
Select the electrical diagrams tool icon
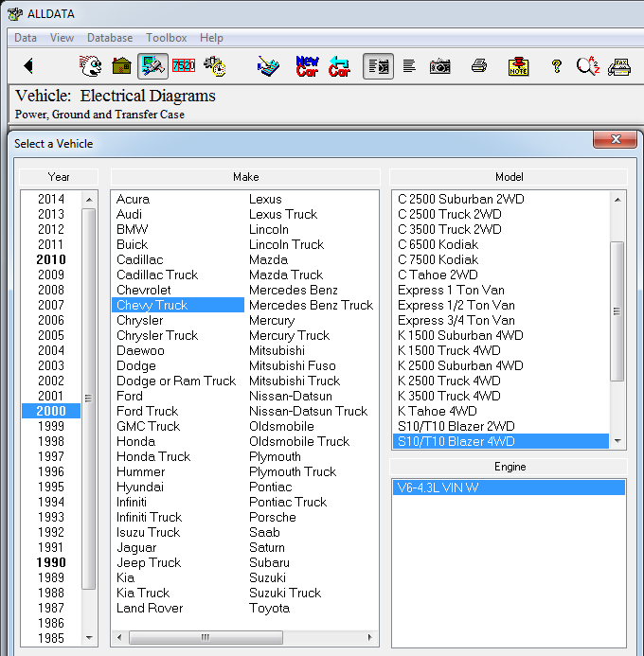(x=152, y=66)
